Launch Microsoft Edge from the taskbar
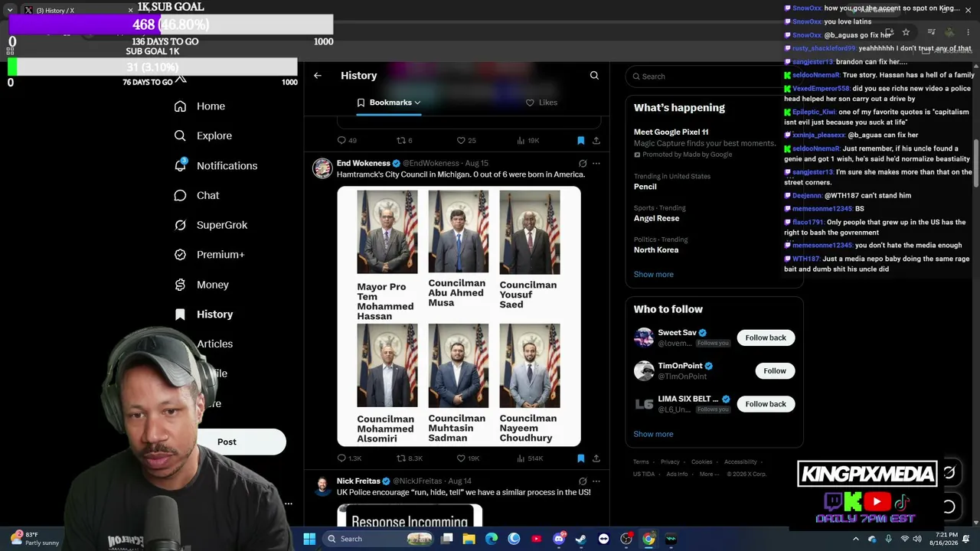The height and width of the screenshot is (551, 980). (492, 539)
